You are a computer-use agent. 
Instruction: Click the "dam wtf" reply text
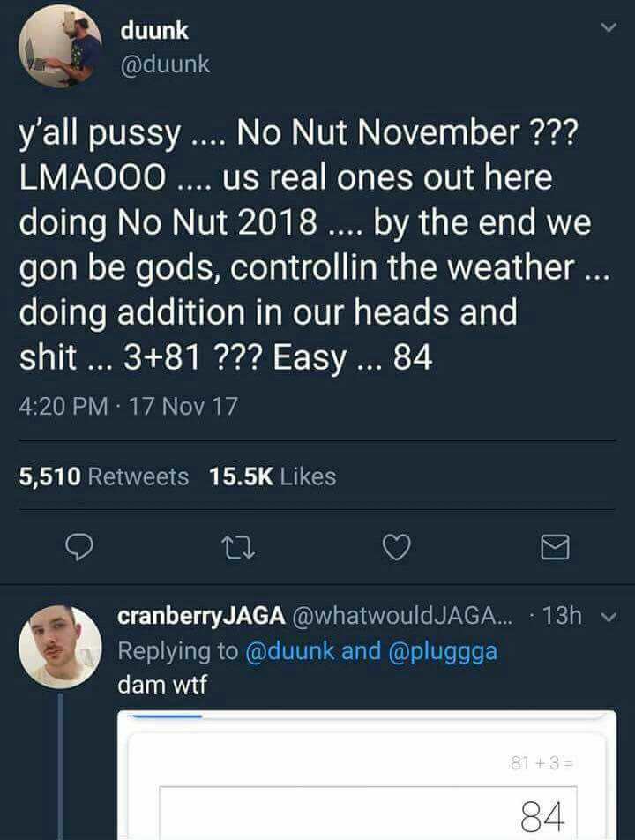pos(161,684)
